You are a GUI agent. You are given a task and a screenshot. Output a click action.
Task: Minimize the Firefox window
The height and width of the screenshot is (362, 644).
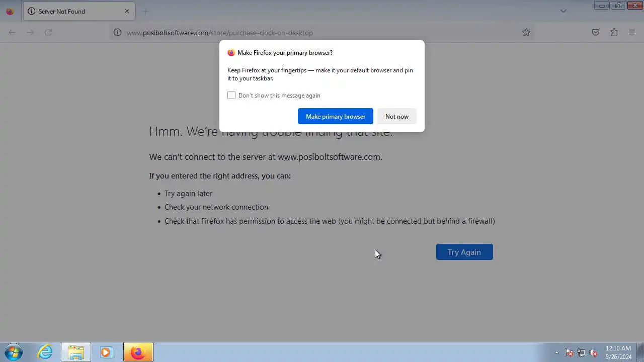pos(602,6)
